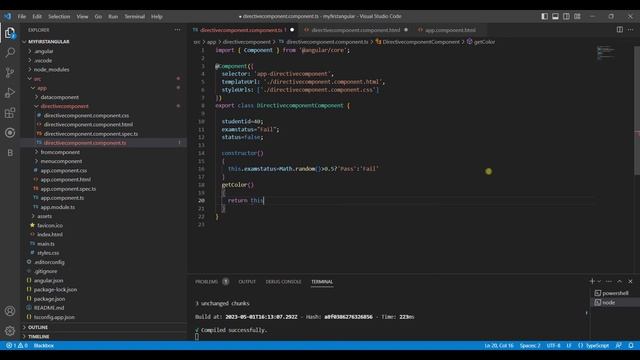
Task: Split the editor to the right
Action: tap(620, 30)
